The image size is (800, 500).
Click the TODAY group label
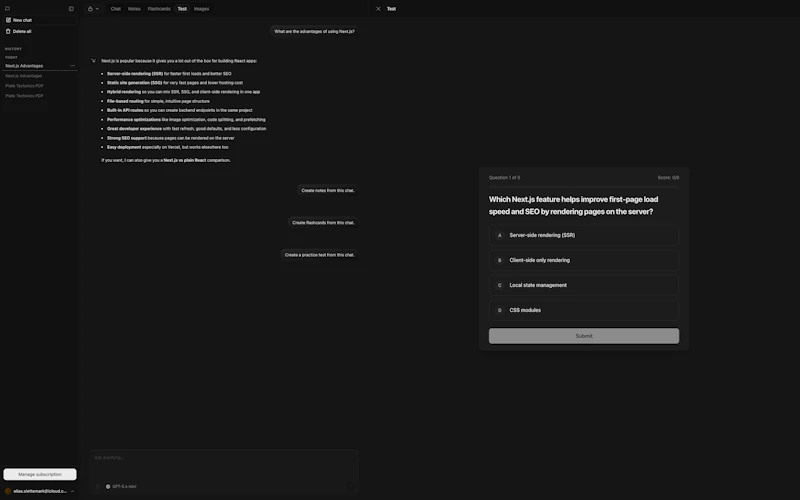(11, 57)
